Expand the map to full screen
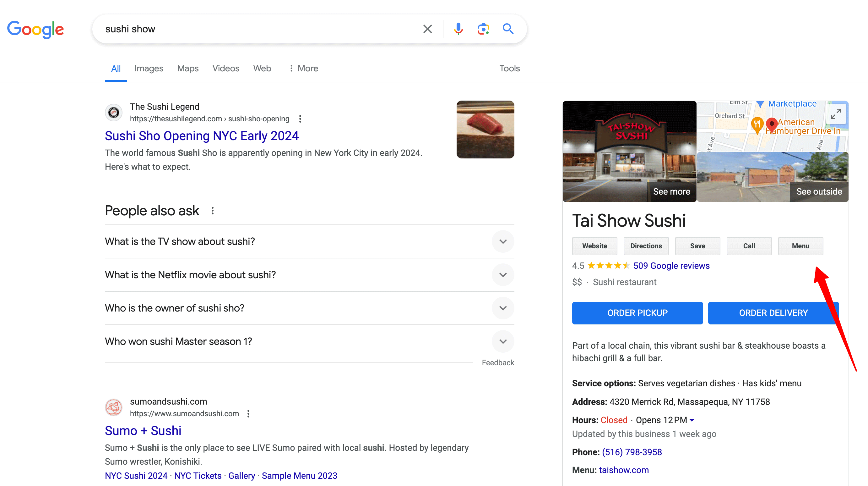The image size is (868, 486). (836, 115)
